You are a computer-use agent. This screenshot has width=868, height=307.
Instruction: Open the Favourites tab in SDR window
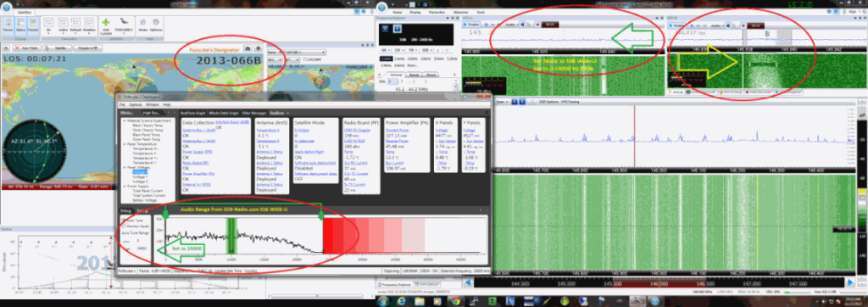coord(437,11)
